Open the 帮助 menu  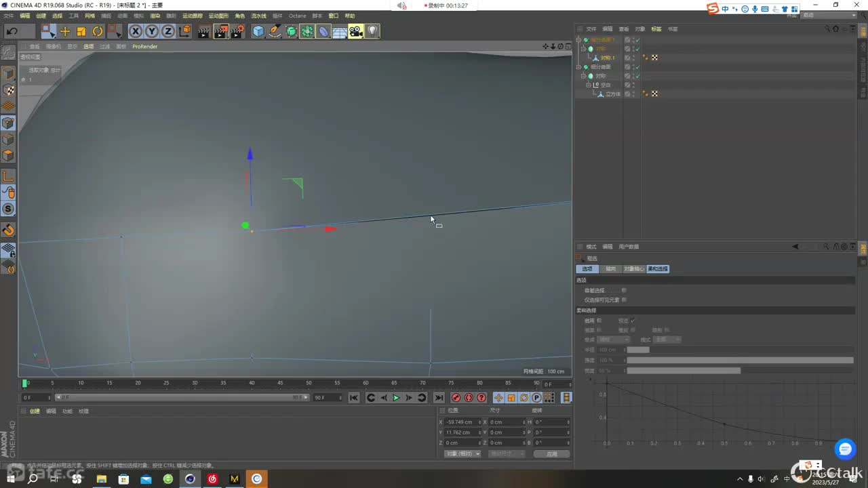350,16
